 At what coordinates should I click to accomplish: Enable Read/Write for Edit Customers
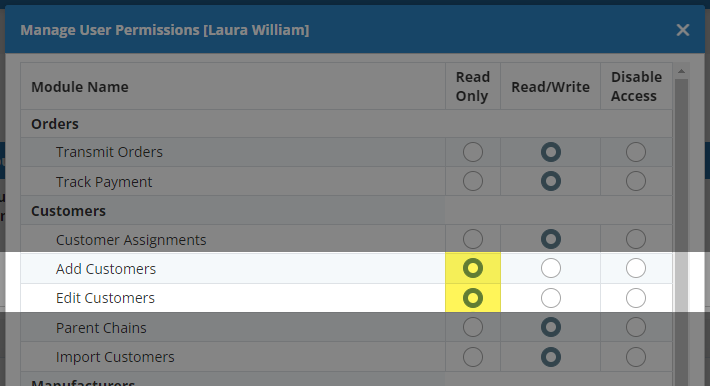point(551,298)
